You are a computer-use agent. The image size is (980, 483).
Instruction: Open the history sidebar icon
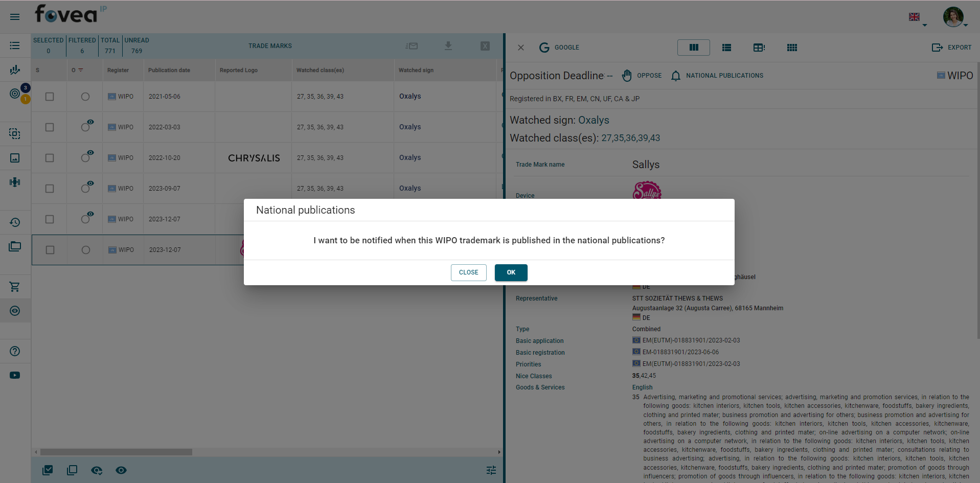[x=15, y=222]
